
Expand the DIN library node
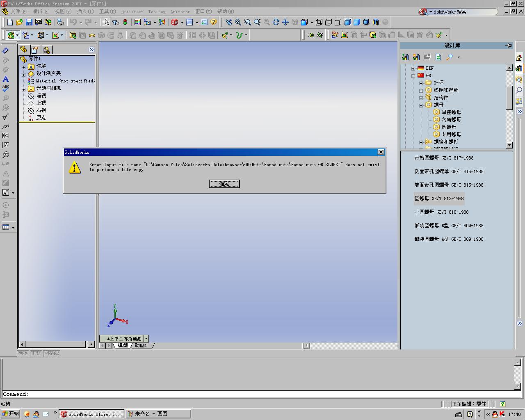coord(413,68)
